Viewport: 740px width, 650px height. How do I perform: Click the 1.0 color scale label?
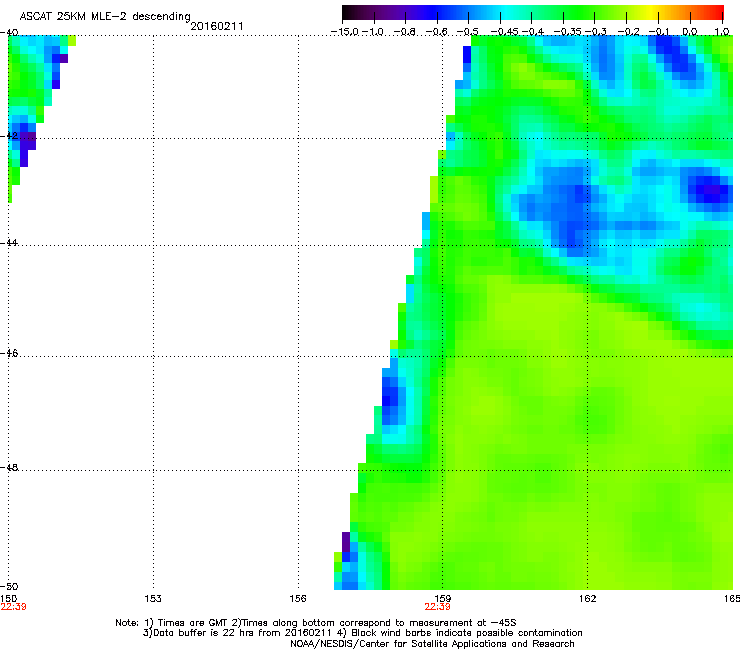tap(722, 32)
